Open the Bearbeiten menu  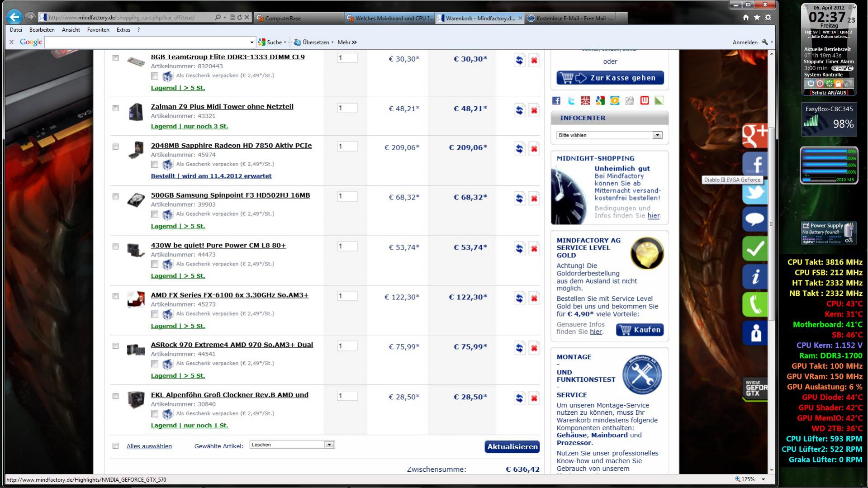[x=42, y=30]
